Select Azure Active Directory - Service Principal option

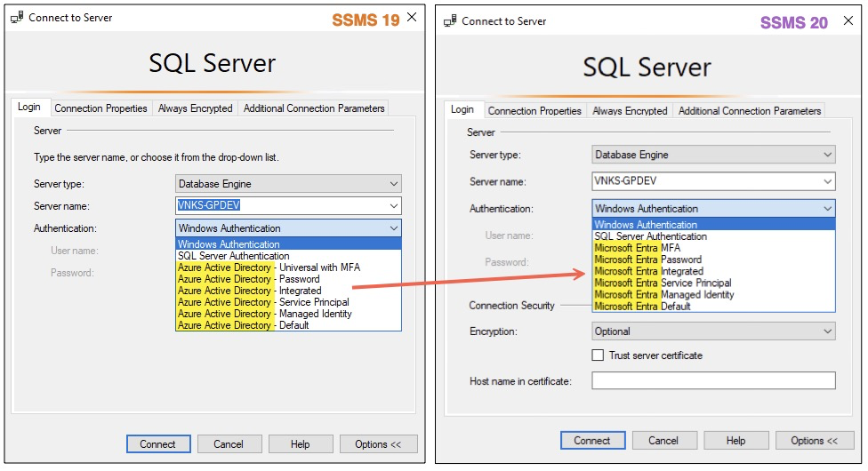(x=288, y=302)
